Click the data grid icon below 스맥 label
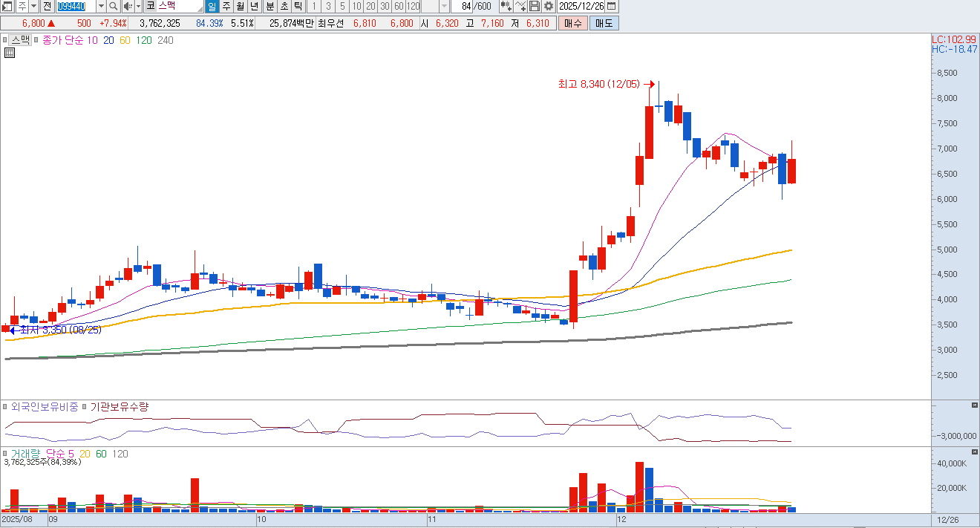The width and height of the screenshot is (980, 528). click(10, 53)
